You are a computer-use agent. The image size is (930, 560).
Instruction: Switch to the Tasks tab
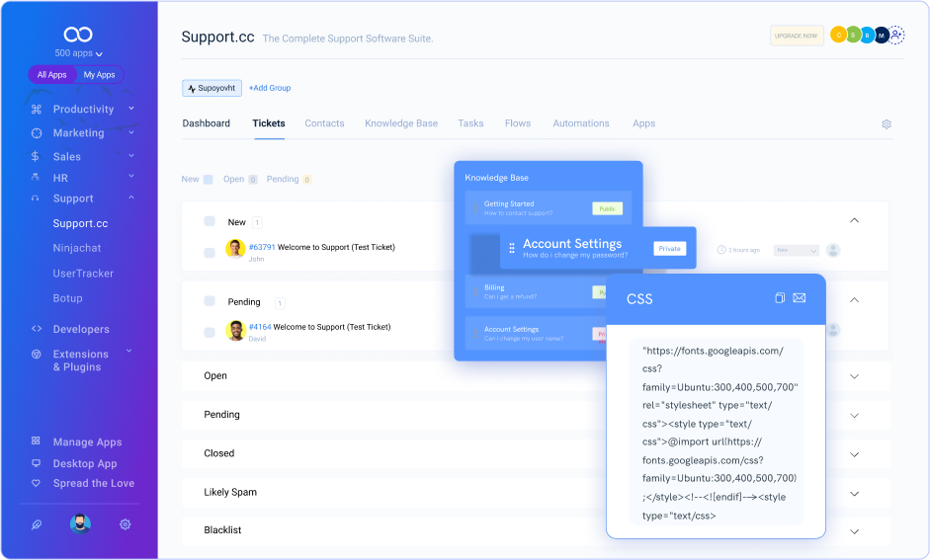pos(470,123)
